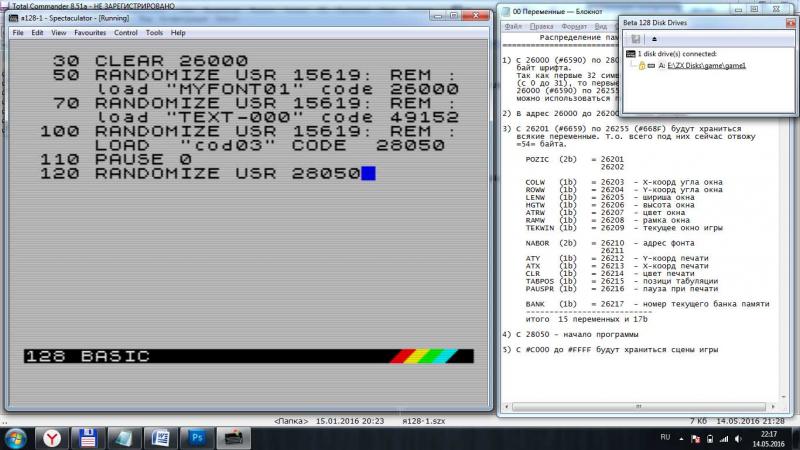Open the File menu in Spectaculator
The width and height of the screenshot is (800, 450).
(x=18, y=33)
